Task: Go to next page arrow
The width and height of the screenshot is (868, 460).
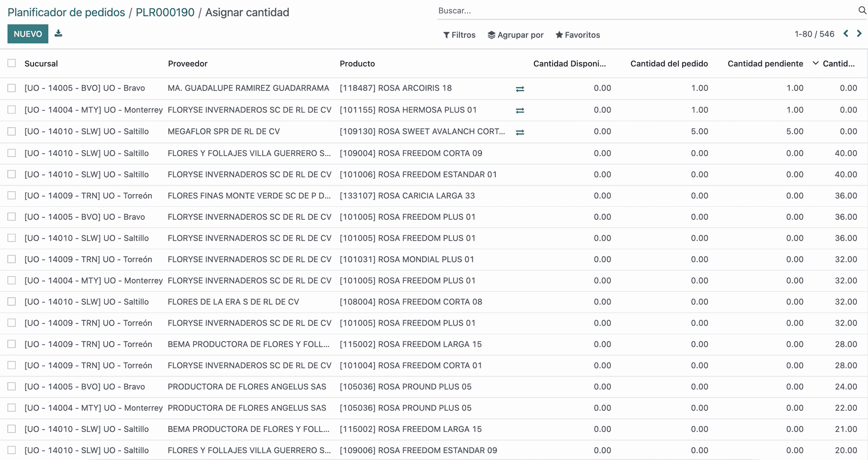Action: pyautogui.click(x=859, y=34)
